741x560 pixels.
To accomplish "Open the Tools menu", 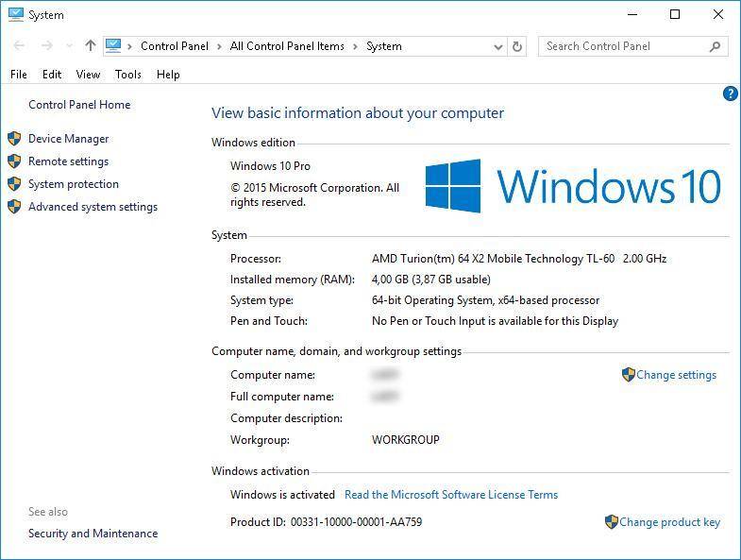I will click(x=128, y=75).
